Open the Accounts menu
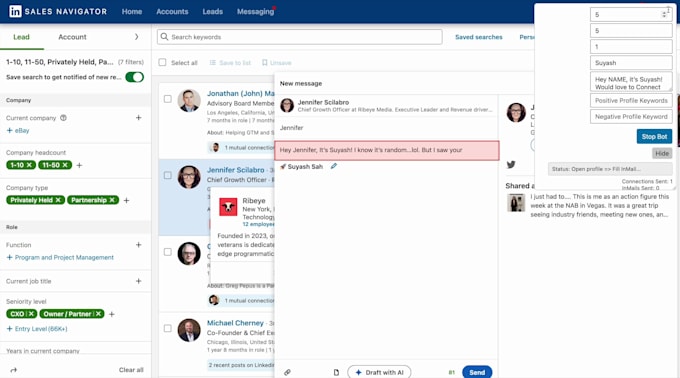680x378 pixels. [172, 12]
